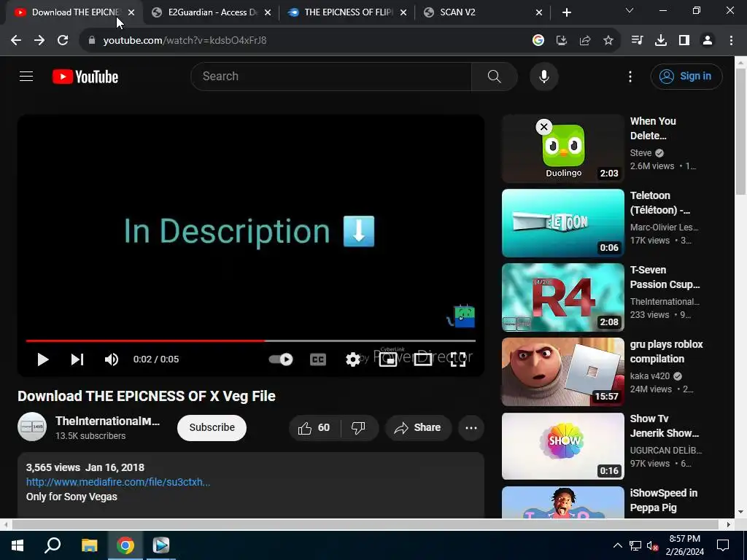Screen dimensions: 747x560
Task: Open media controls icon in toolbar
Action: 637,41
